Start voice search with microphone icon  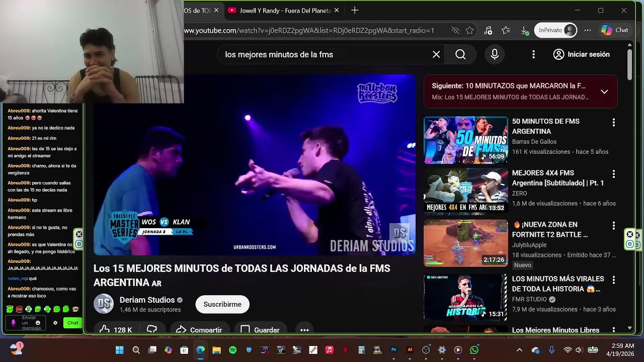[x=495, y=54]
